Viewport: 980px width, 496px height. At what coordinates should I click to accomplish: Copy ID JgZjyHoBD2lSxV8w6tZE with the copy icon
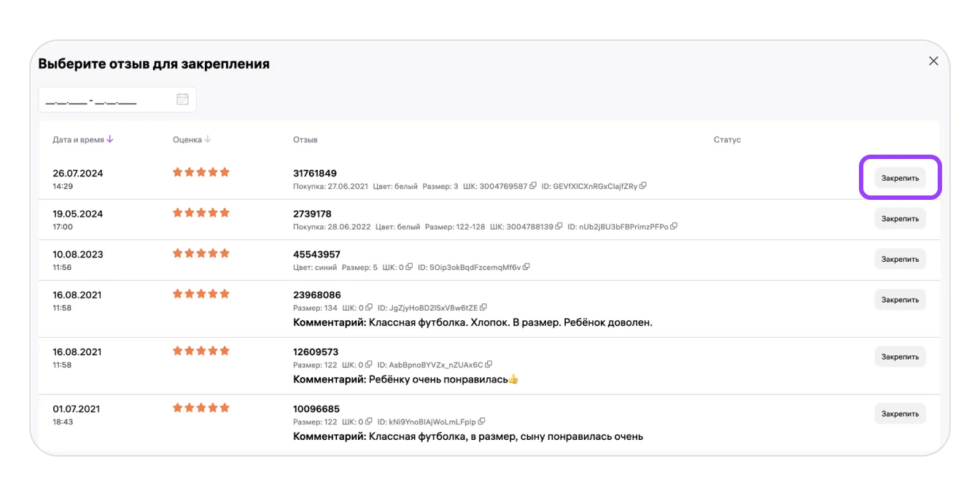point(483,308)
